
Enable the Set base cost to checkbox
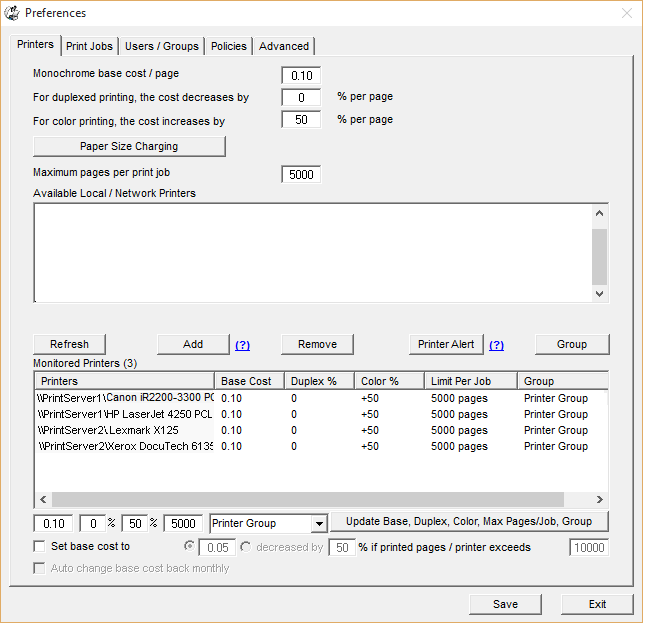(39, 547)
